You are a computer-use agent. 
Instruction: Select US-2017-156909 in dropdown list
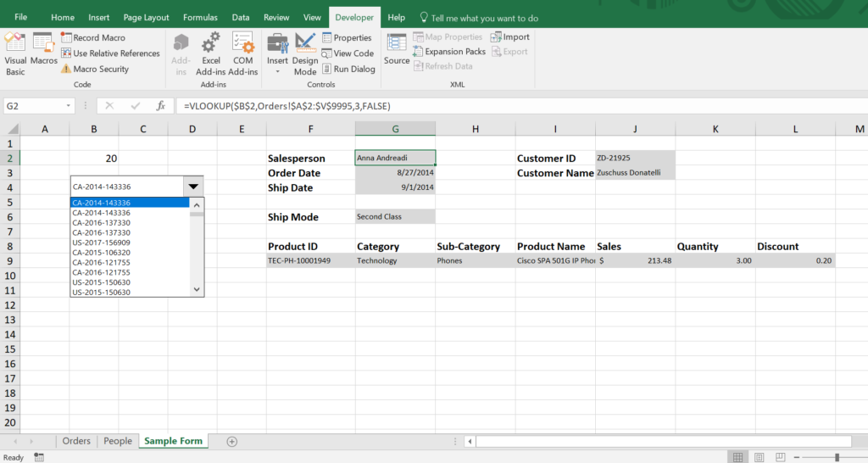(x=102, y=243)
